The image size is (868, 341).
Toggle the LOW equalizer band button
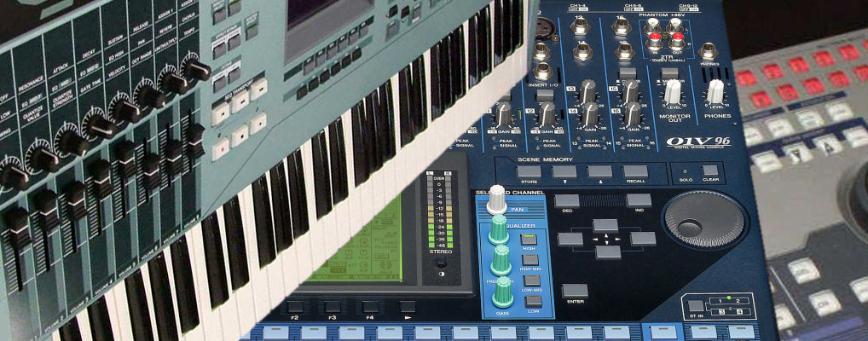pos(534,301)
